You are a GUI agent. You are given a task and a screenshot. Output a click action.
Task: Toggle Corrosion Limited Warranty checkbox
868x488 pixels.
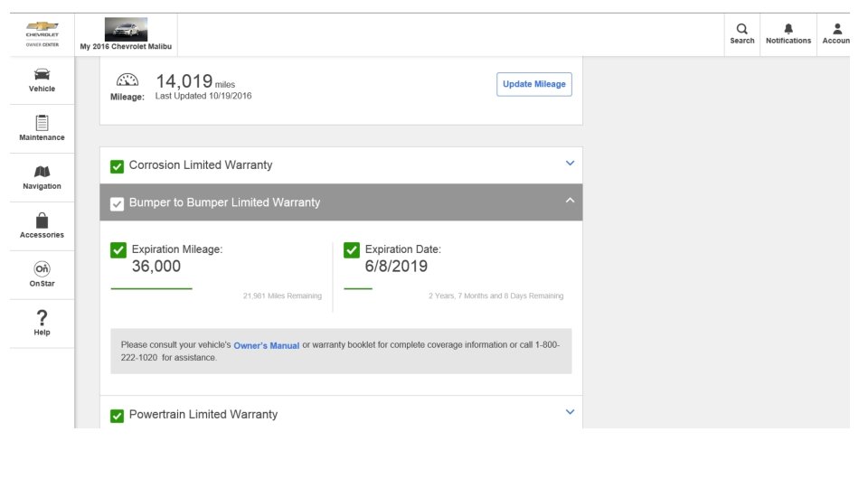117,166
